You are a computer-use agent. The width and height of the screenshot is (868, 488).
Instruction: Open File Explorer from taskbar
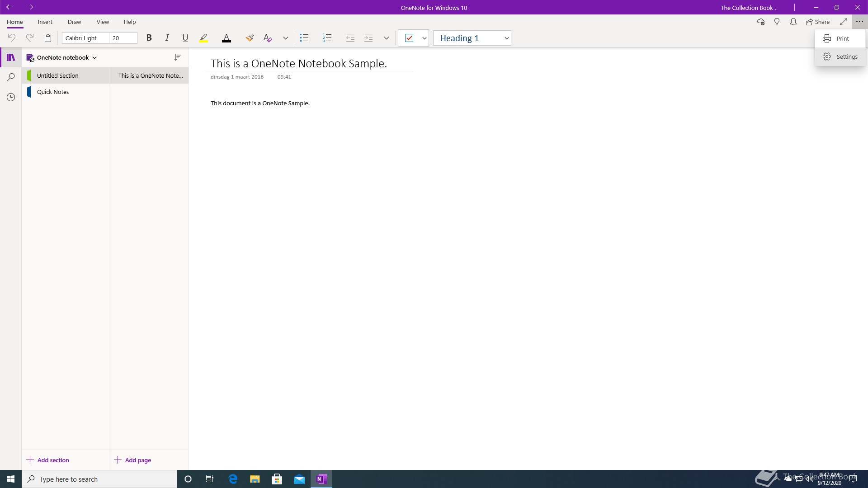255,479
